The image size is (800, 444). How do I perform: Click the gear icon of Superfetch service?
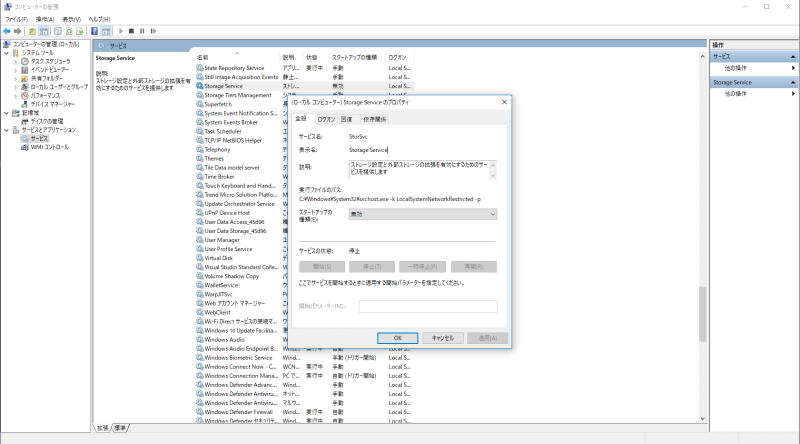tap(199, 104)
